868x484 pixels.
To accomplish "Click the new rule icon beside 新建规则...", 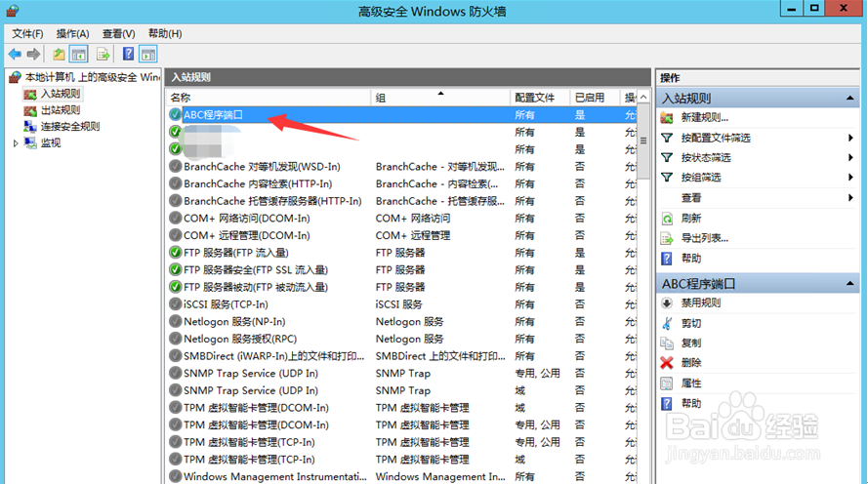I will click(x=667, y=117).
